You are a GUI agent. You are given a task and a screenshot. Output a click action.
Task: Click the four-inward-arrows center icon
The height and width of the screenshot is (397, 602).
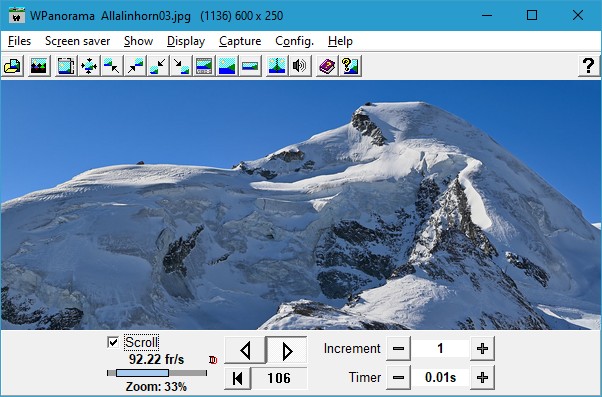(x=89, y=66)
